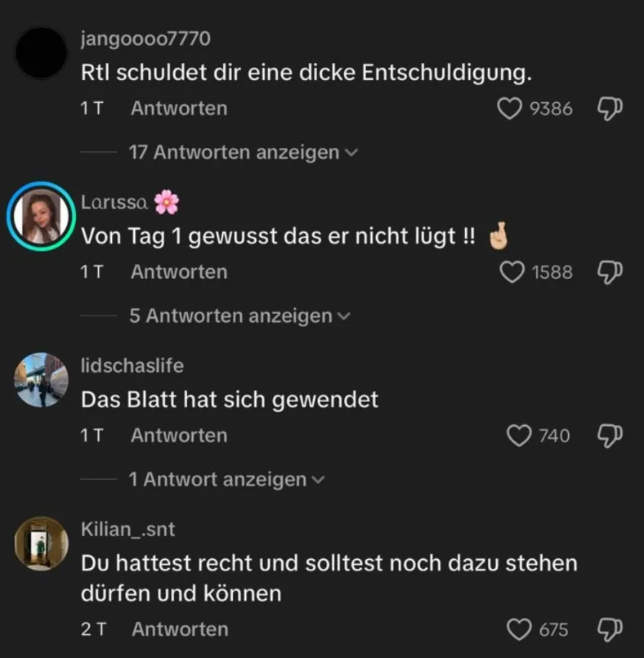The width and height of the screenshot is (644, 658).
Task: Reply to jangoooo7770 via Antworten
Action: point(179,109)
